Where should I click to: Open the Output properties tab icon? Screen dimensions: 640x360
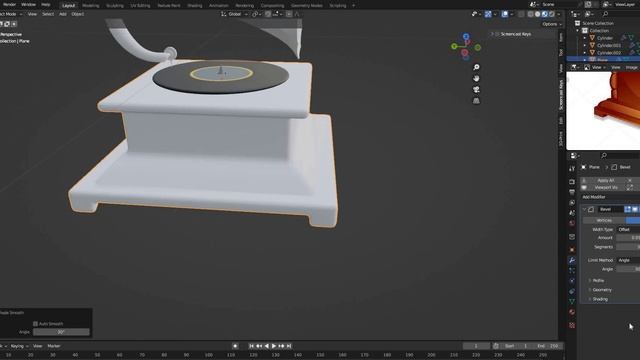(x=572, y=192)
